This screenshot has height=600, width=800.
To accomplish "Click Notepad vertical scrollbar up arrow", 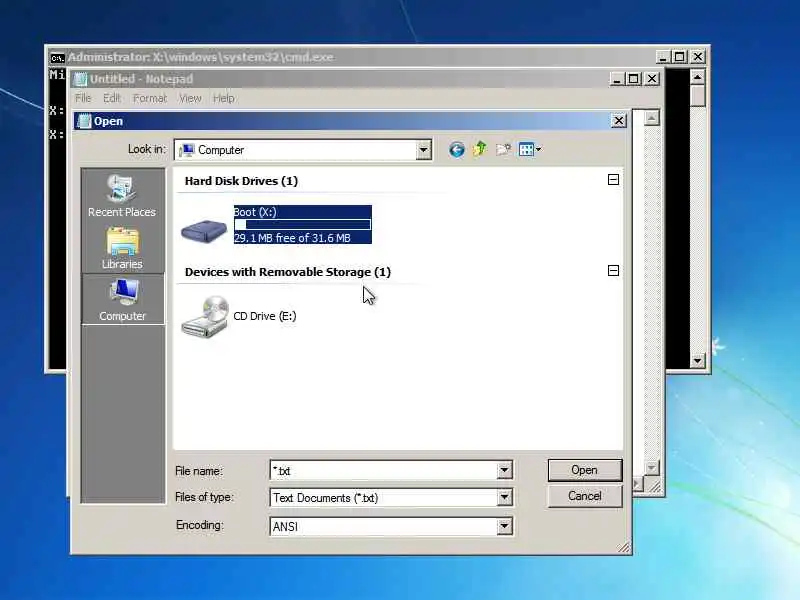I will tap(651, 118).
